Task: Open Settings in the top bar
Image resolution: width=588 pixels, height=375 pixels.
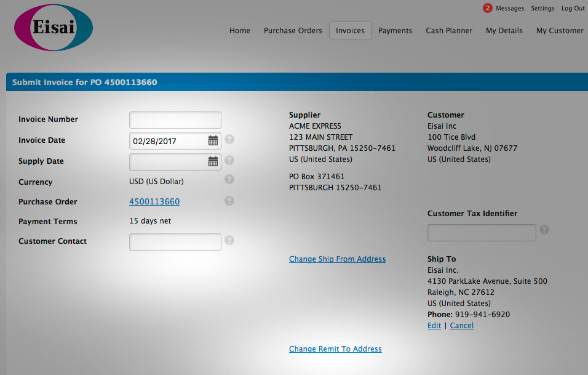Action: point(542,8)
